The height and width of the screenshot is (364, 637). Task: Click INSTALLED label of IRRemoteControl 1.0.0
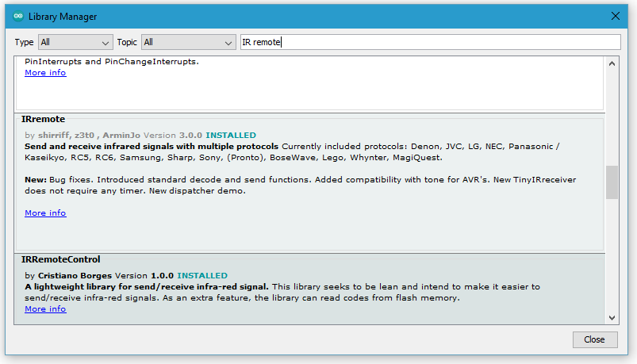click(x=202, y=275)
